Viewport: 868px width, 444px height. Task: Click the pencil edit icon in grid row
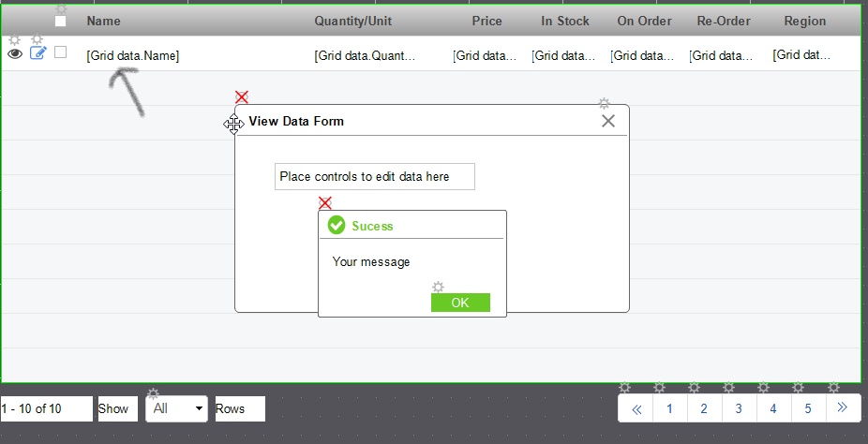[37, 53]
